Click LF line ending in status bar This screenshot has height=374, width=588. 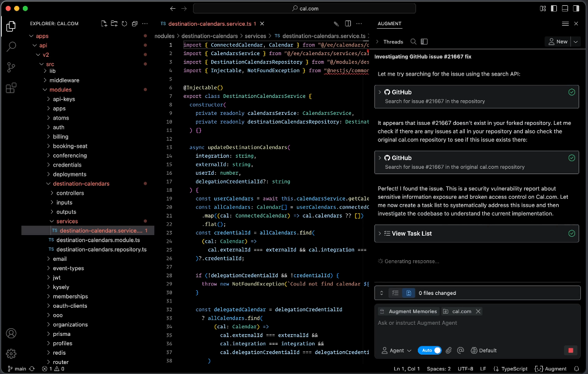tap(483, 369)
